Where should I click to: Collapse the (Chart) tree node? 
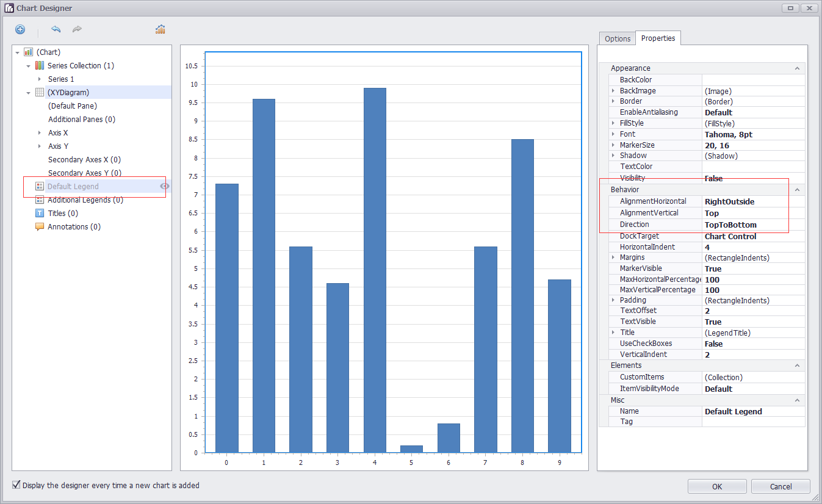(x=17, y=52)
